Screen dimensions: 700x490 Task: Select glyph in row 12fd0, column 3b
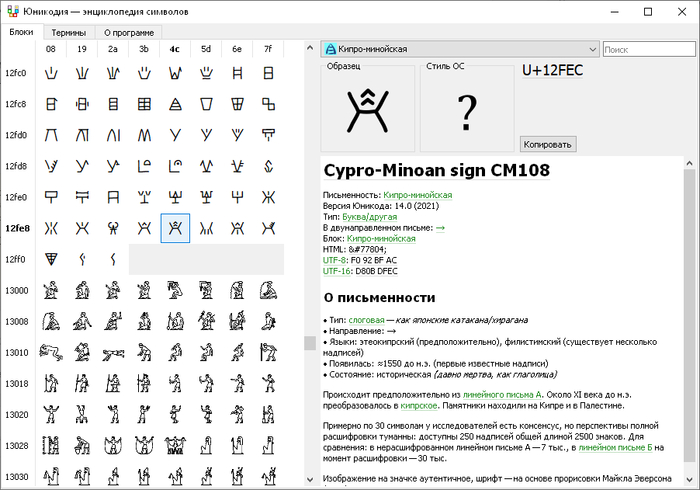point(144,135)
